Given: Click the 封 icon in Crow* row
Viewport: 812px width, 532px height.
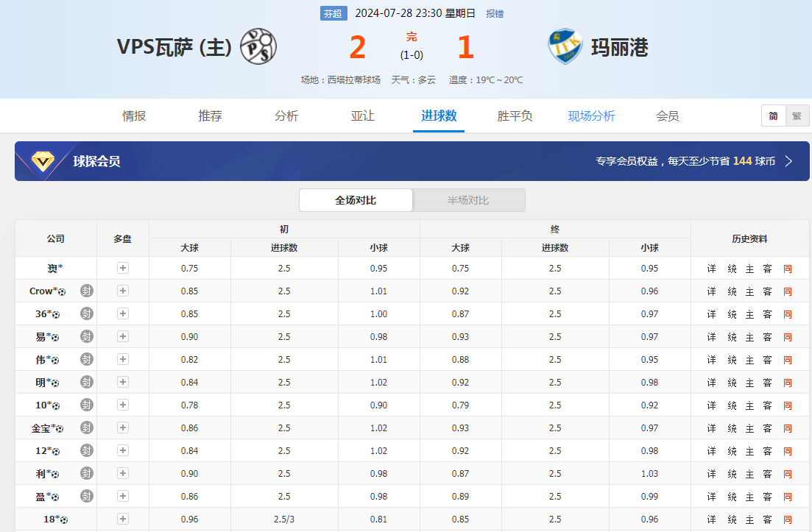Looking at the screenshot, I should [x=87, y=291].
